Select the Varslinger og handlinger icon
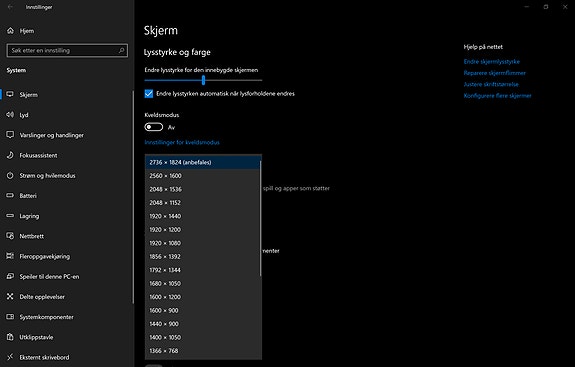 [x=10, y=135]
